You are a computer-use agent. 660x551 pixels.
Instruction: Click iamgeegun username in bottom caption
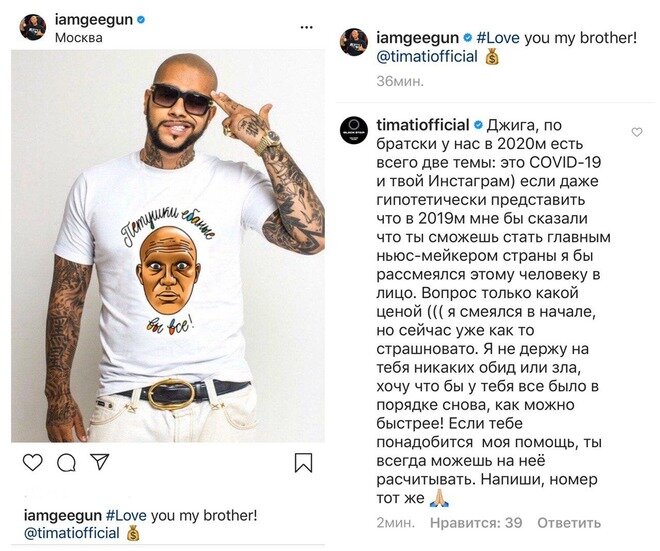click(63, 516)
